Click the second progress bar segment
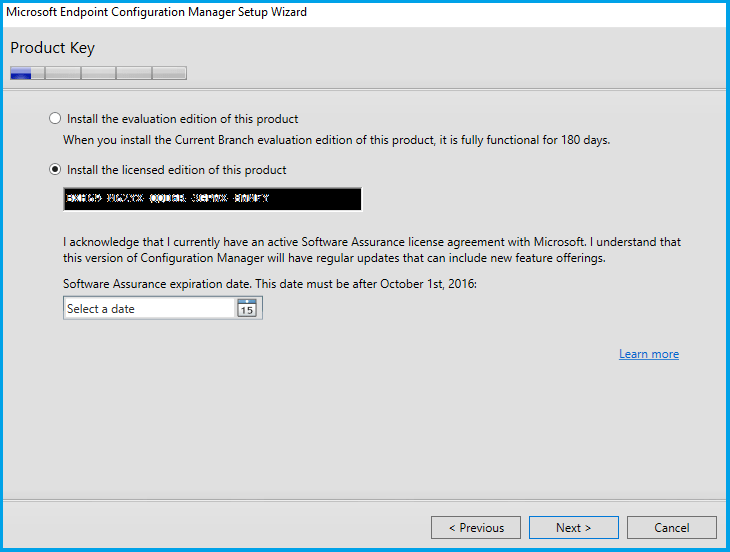This screenshot has width=730, height=552. [62, 73]
